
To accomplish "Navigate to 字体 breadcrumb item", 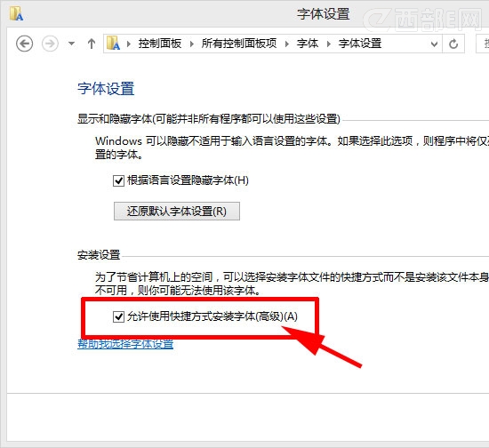I will (308, 44).
